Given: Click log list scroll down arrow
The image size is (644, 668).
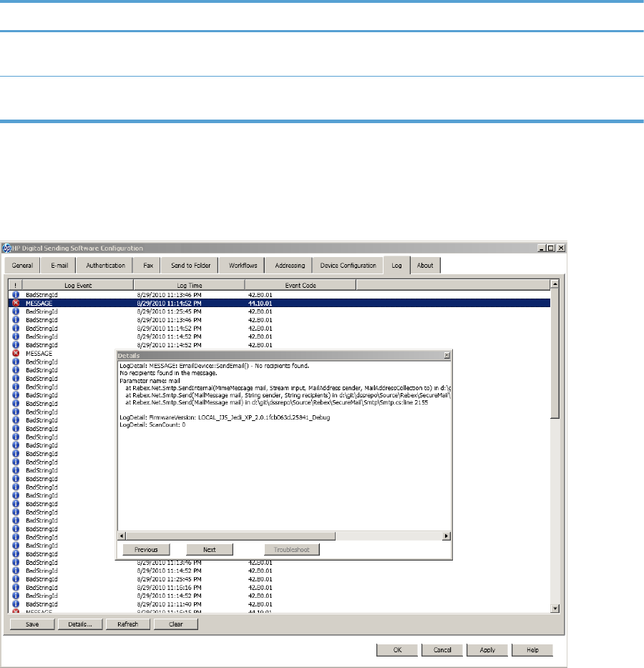Looking at the screenshot, I should [x=555, y=609].
